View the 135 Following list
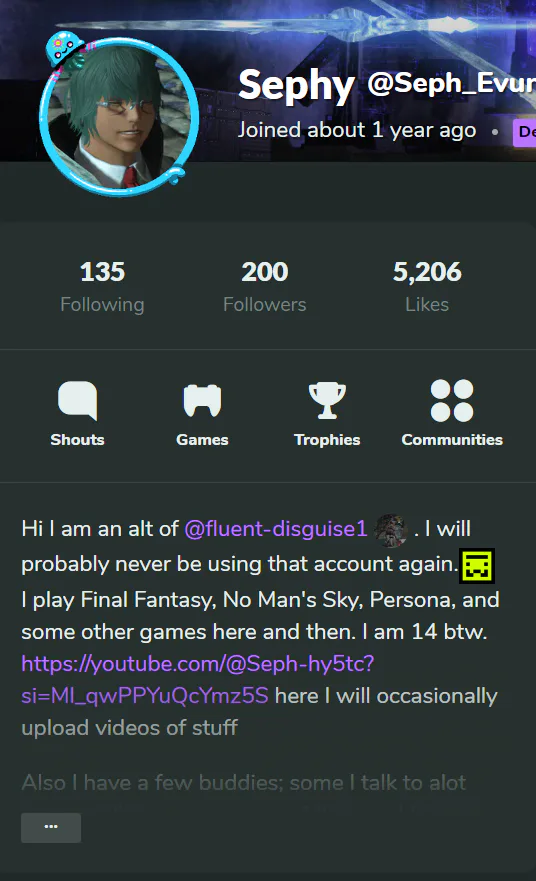This screenshot has width=536, height=881. (102, 287)
